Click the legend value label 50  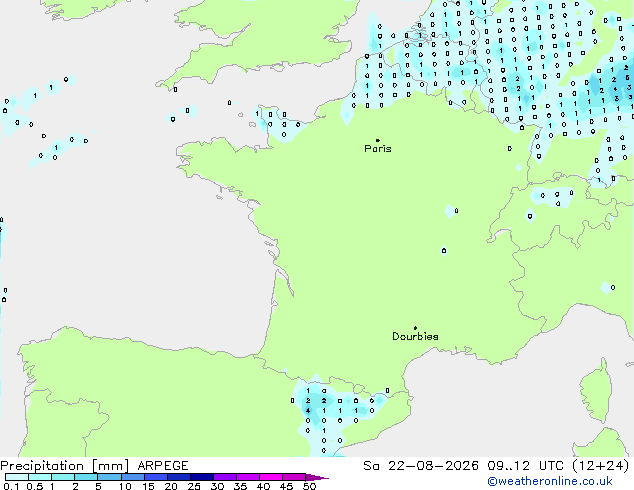tap(309, 486)
